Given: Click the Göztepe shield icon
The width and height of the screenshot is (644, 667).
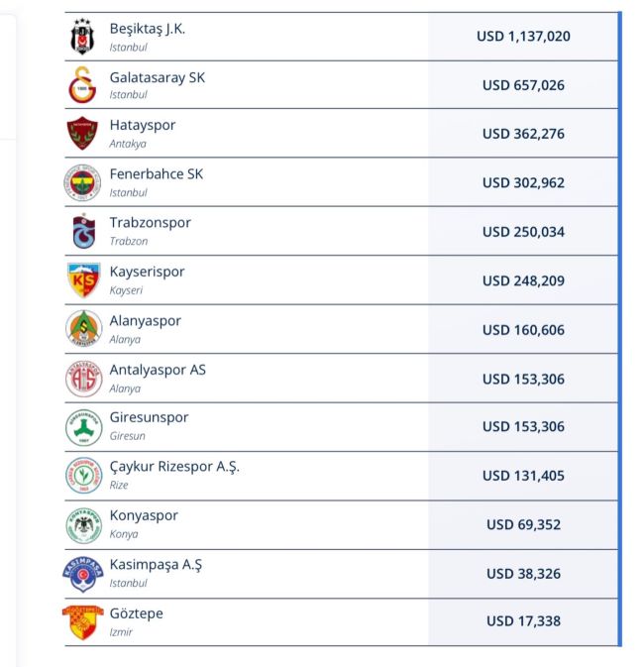Looking at the screenshot, I should (x=83, y=622).
